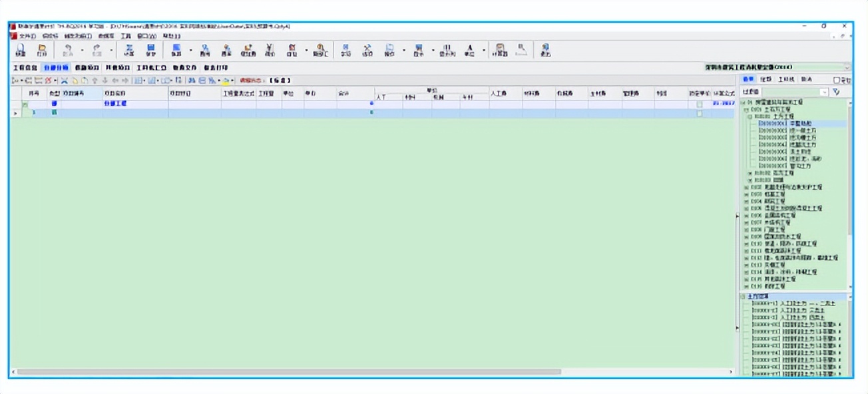Screen dimensions: 868x394
Task: Expand the 0103 tree node
Action: 746,194
